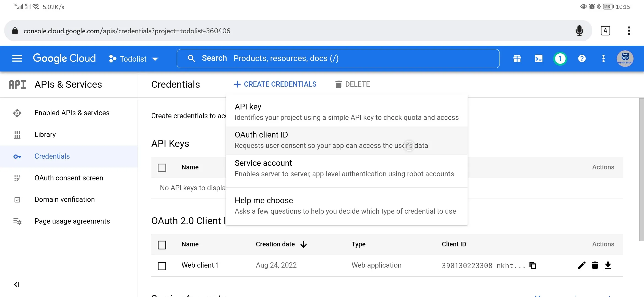The image size is (644, 297).
Task: Collapse the left sidebar panel
Action: (x=17, y=284)
